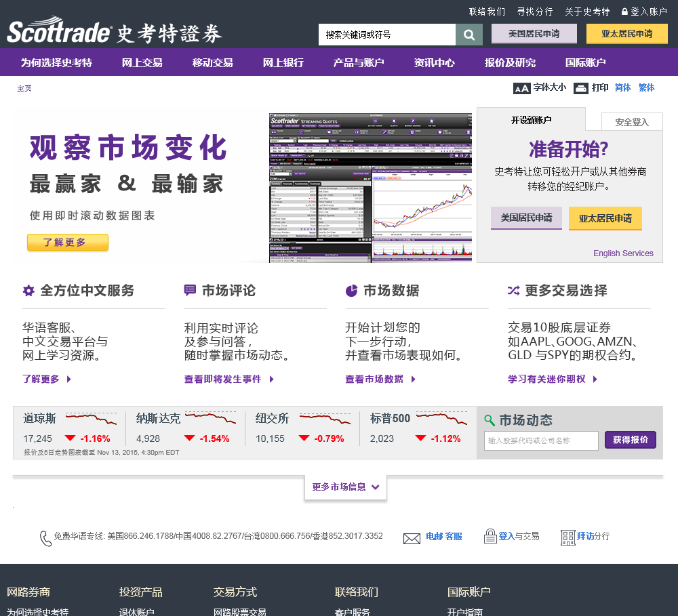This screenshot has width=678, height=616.
Task: Click the telephone icon before 免费华语专线
Action: (x=45, y=538)
